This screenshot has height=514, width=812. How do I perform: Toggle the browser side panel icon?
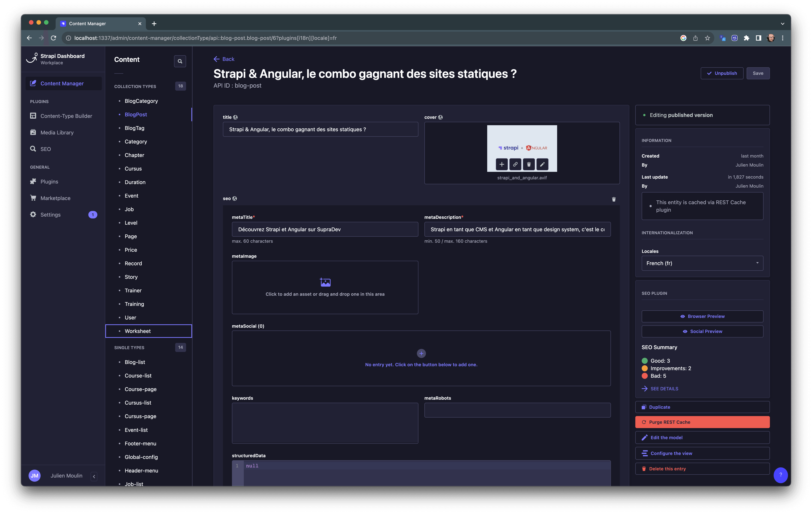point(758,38)
